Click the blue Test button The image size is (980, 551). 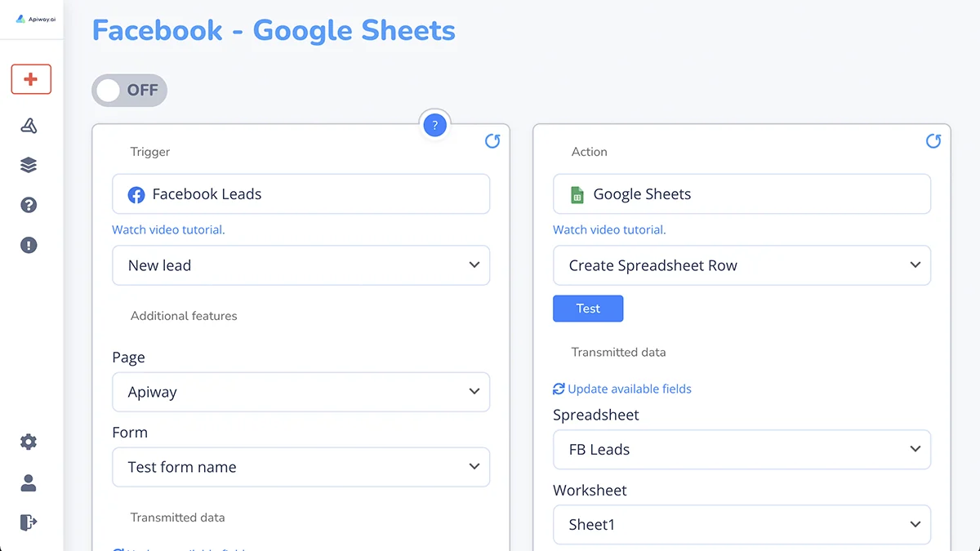[588, 309]
